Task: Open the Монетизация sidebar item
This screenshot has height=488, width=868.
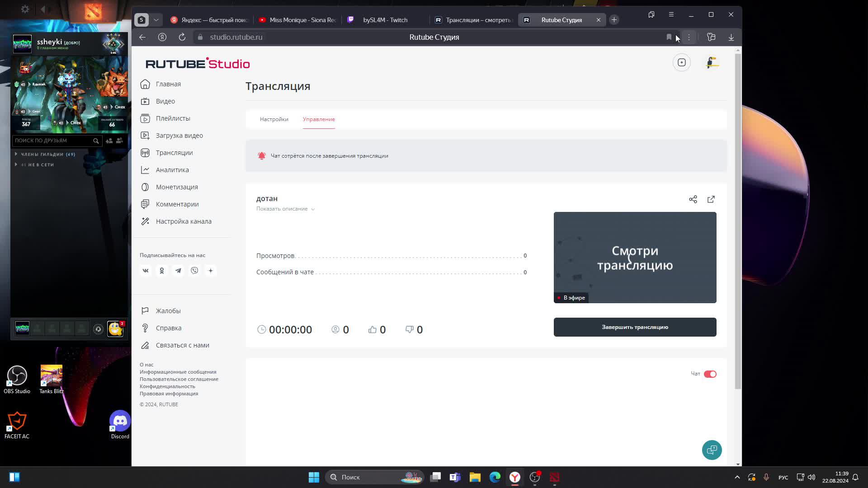Action: (x=176, y=187)
